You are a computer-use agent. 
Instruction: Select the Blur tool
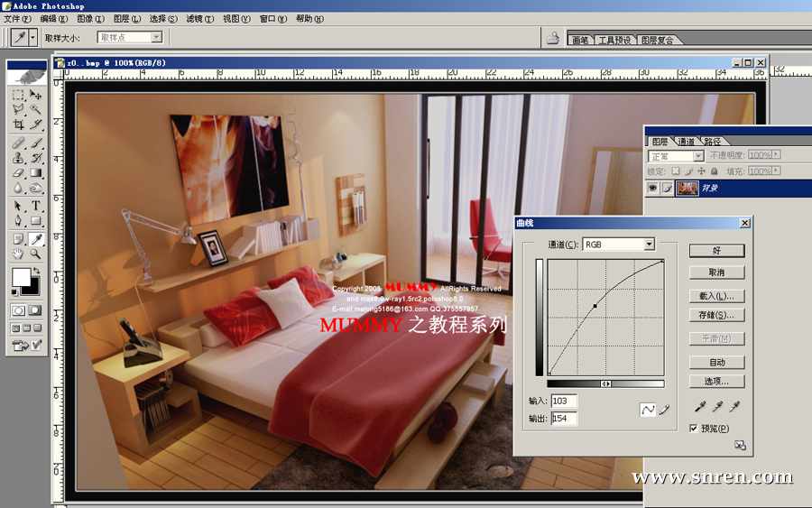click(19, 188)
